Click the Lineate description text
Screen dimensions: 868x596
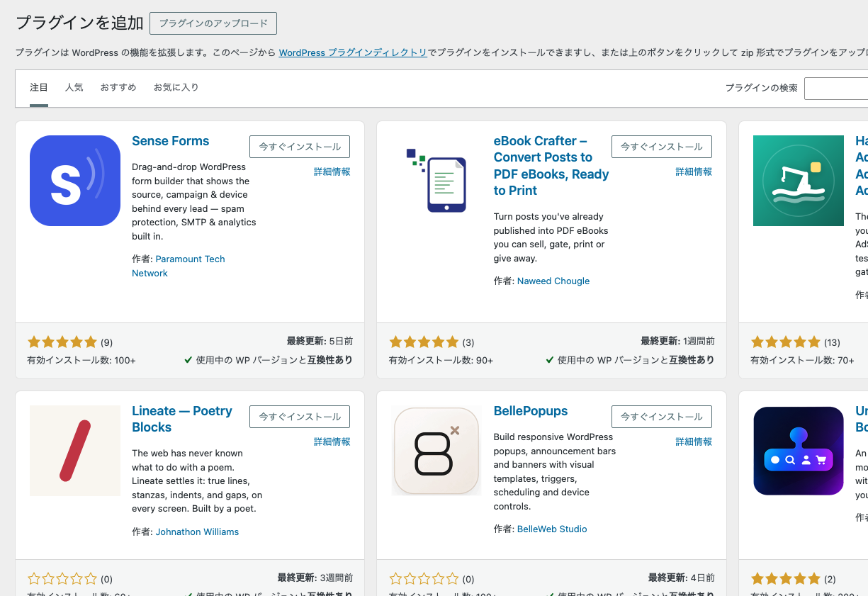[x=197, y=481]
